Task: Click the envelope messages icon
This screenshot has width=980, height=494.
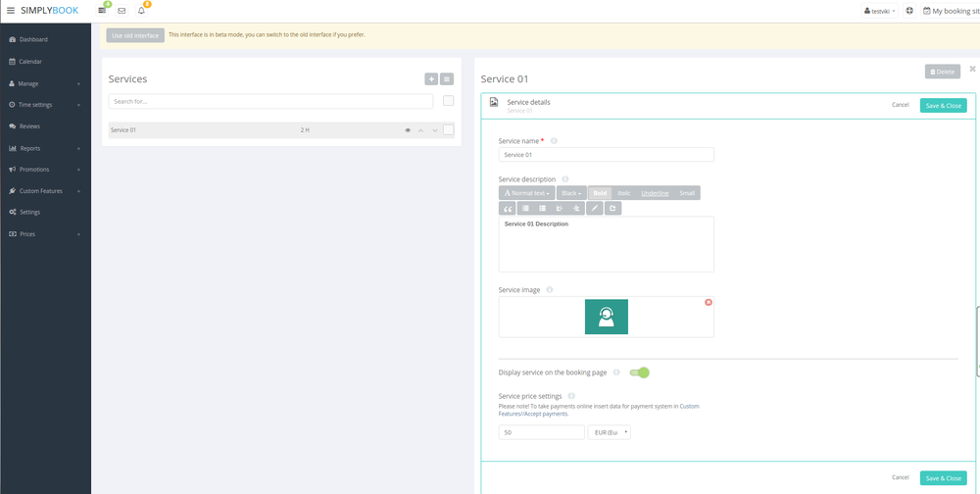Action: click(x=122, y=11)
